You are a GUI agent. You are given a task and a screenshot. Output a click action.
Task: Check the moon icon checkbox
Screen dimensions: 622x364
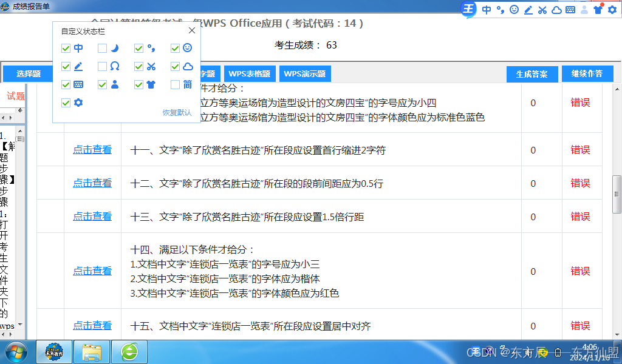pyautogui.click(x=102, y=49)
